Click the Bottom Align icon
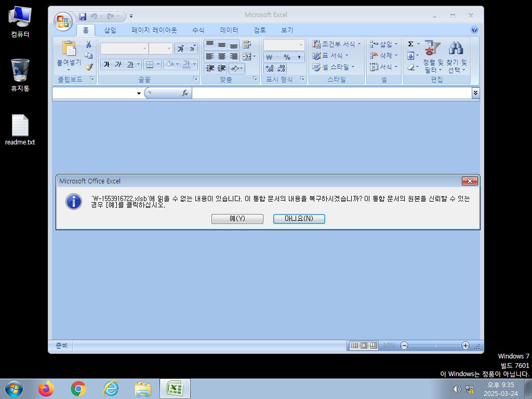 (x=233, y=45)
